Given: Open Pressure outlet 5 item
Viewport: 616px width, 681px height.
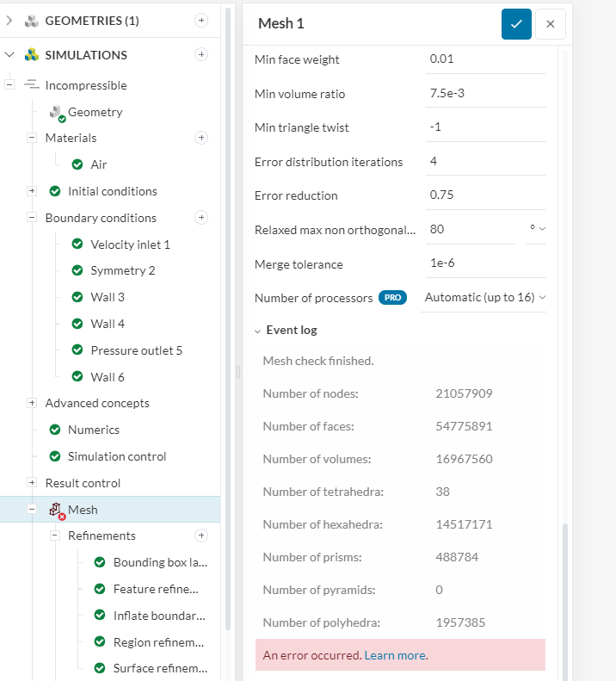Looking at the screenshot, I should (136, 350).
